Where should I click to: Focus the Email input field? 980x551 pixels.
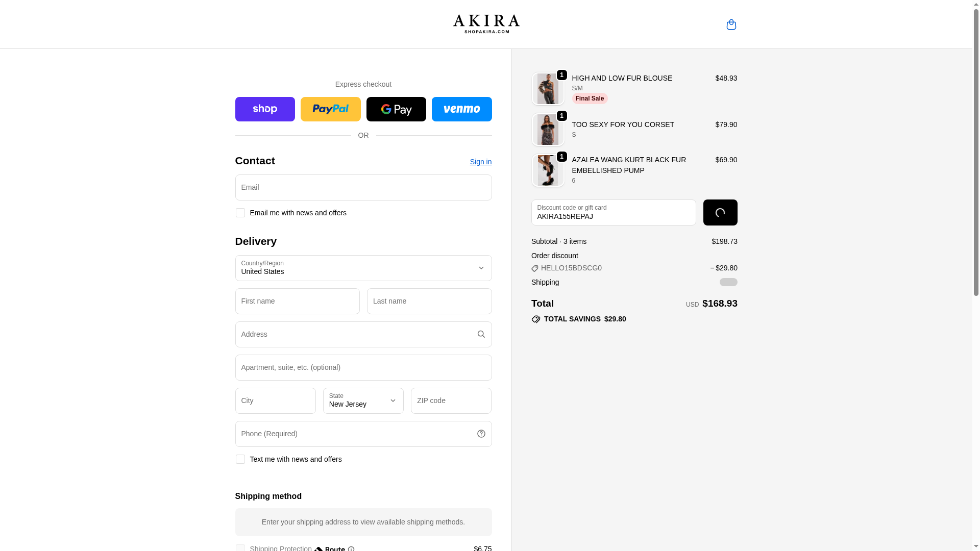click(x=363, y=187)
